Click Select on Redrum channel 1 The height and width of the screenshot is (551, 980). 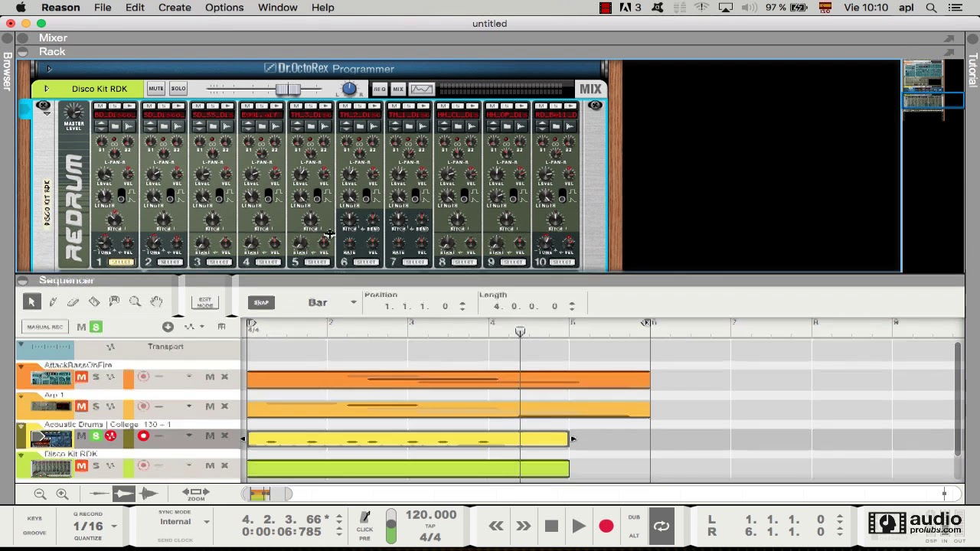click(121, 262)
